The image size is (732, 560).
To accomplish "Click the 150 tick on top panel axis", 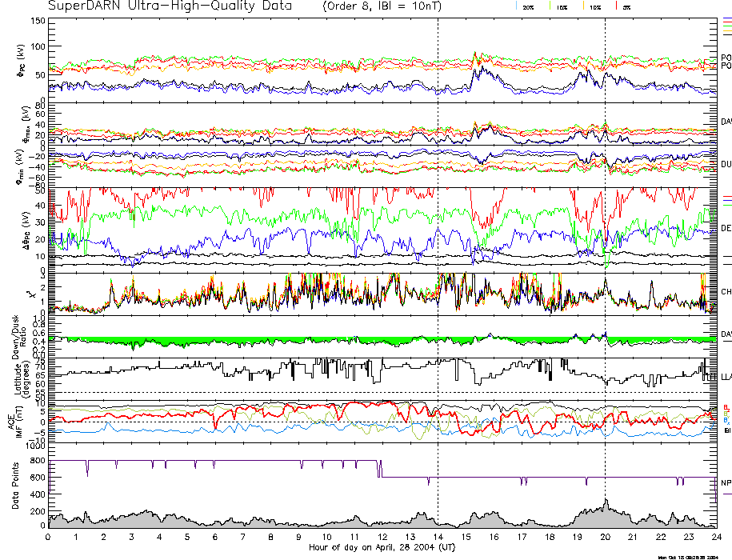I will click(x=38, y=21).
